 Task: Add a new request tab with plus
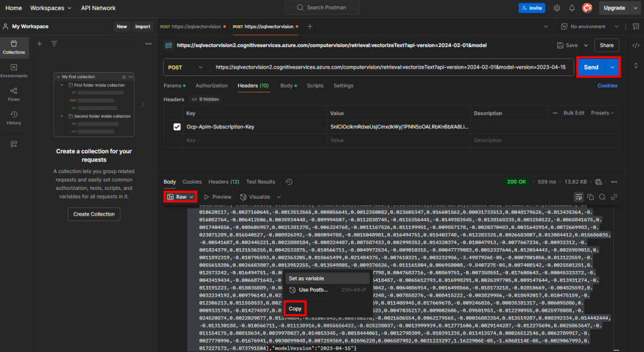point(310,26)
